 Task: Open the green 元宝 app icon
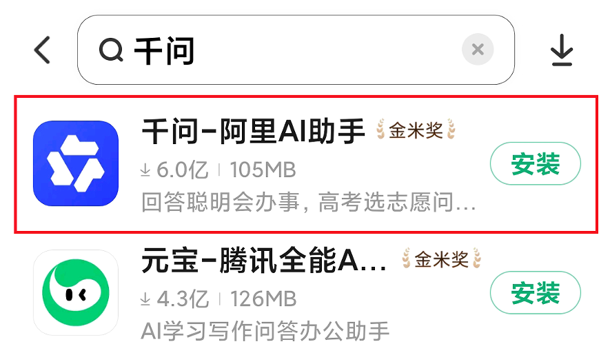click(76, 292)
